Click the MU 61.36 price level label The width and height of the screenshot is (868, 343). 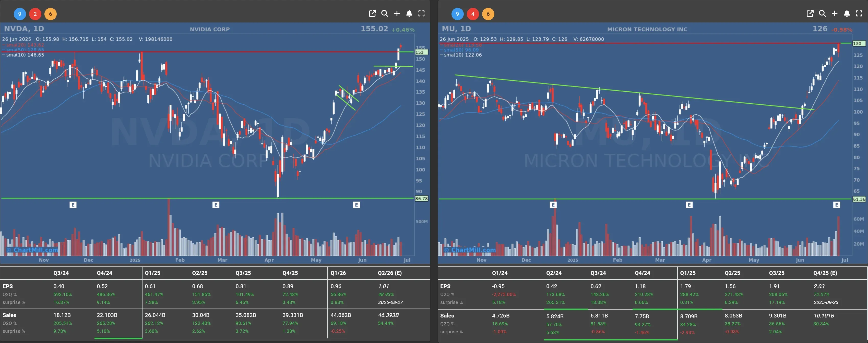click(x=859, y=199)
